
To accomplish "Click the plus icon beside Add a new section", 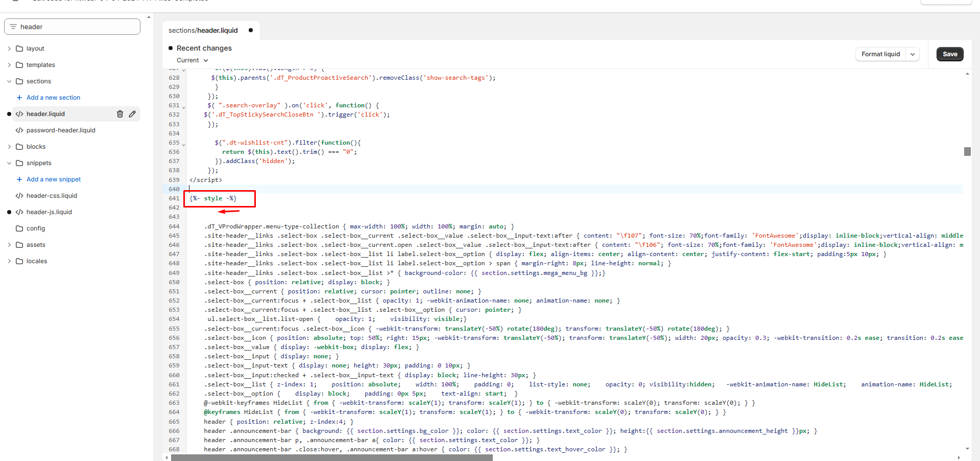I will [x=19, y=98].
